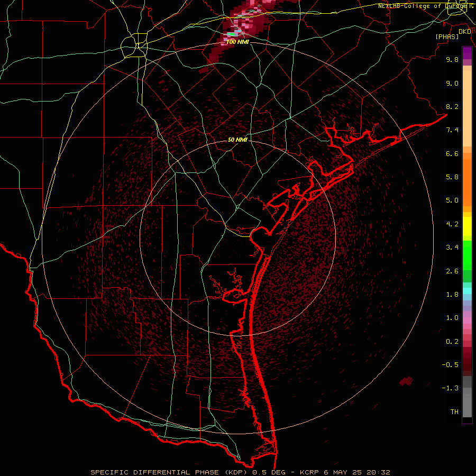Viewport: 476px width, 476px height.
Task: Click the 2.6 scale label
Action: (452, 271)
